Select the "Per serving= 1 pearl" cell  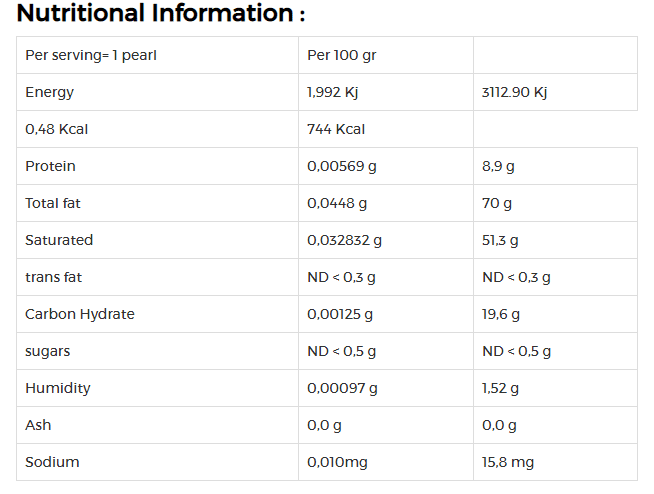[x=91, y=55]
